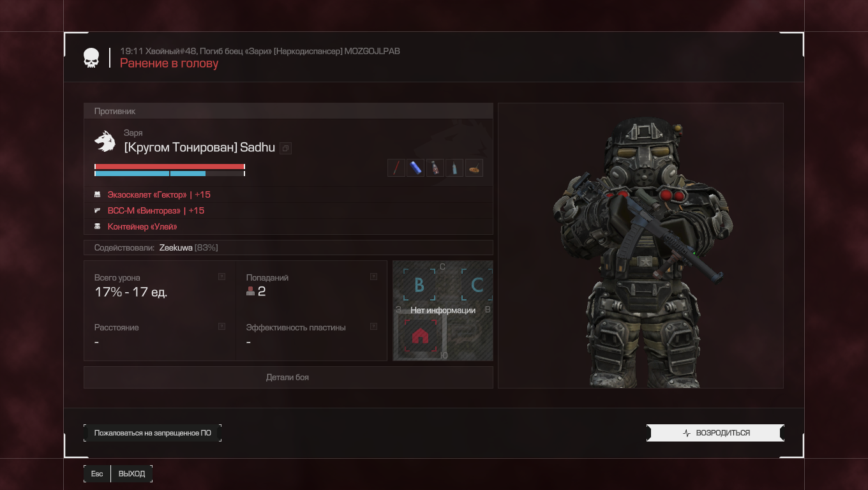Click enemy name [Кругом Тонирован] Sadhu
Viewport: 868px width, 490px height.
(x=199, y=147)
